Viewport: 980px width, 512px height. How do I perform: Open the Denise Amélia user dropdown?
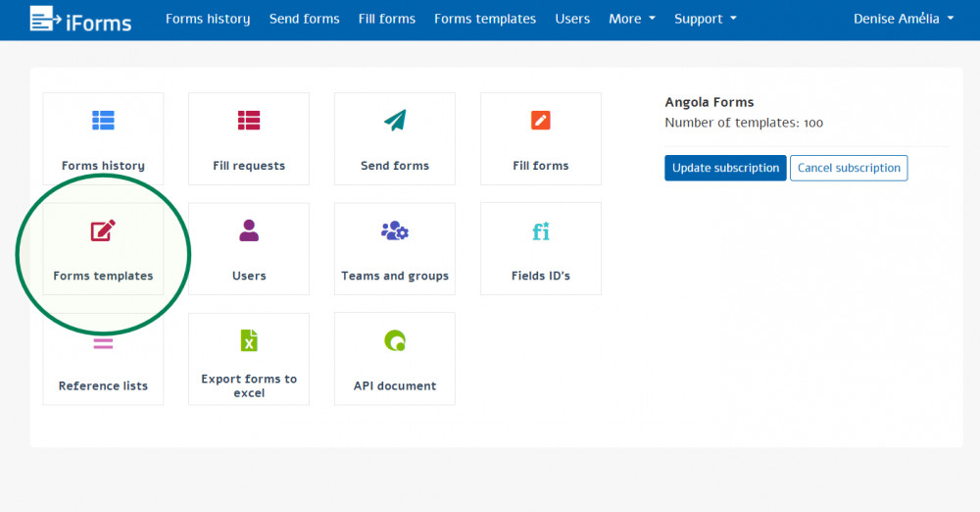(x=903, y=19)
